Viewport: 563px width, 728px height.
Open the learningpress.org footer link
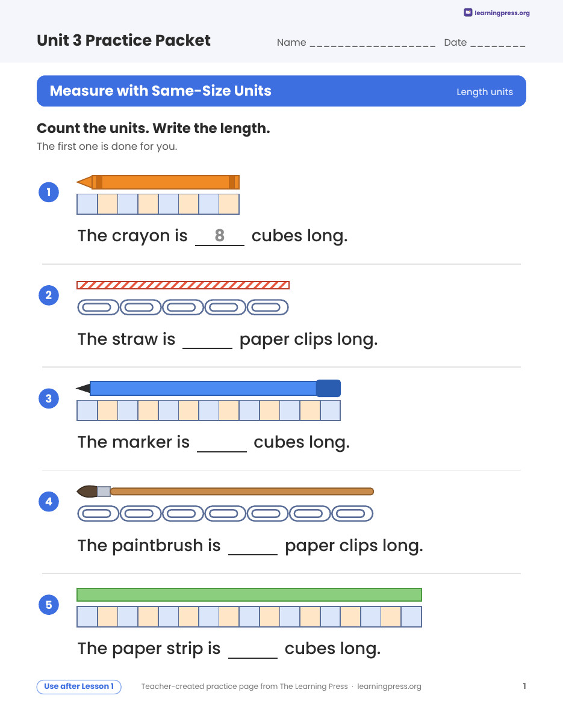click(x=389, y=686)
